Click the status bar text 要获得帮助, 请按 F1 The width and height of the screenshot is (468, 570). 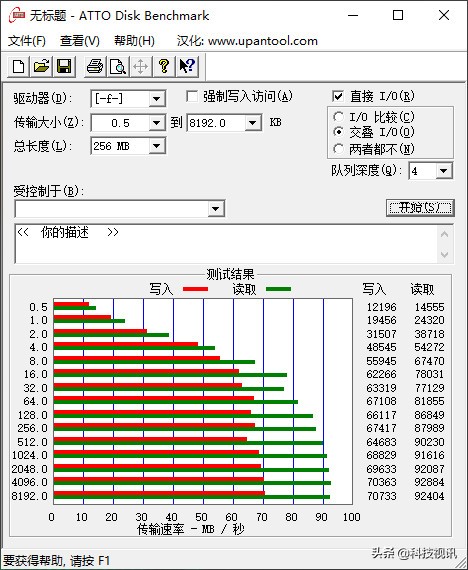point(57,561)
